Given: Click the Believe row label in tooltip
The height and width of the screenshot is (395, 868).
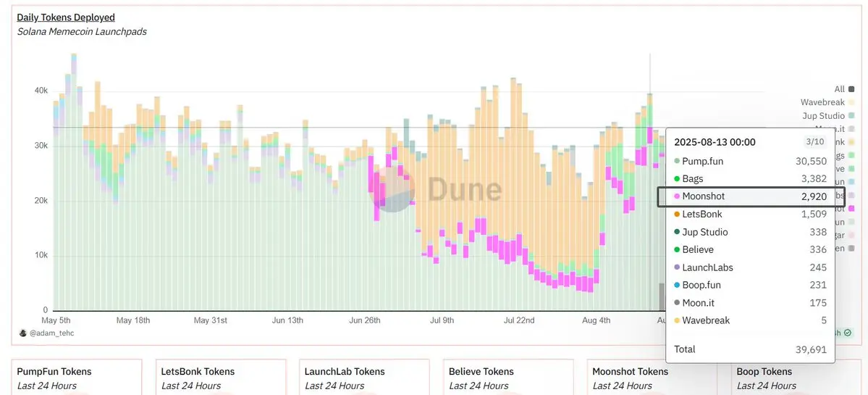Looking at the screenshot, I should pos(697,250).
